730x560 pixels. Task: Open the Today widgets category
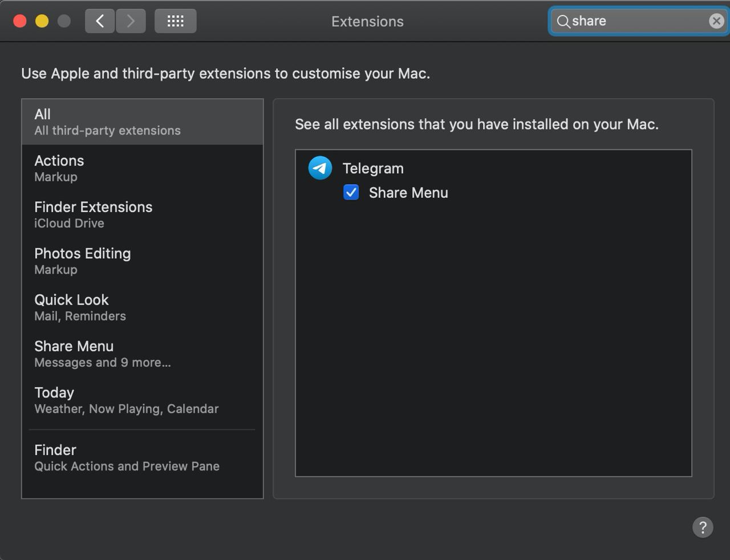click(x=143, y=400)
